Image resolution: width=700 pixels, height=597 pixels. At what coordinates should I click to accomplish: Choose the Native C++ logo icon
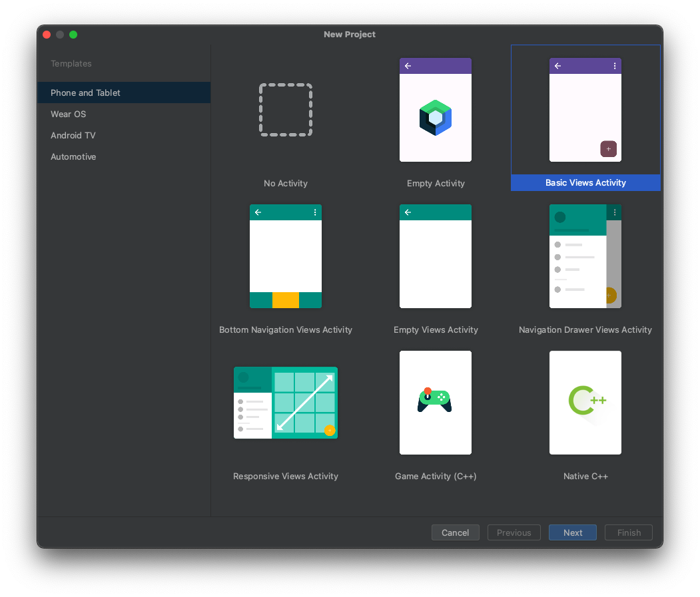tap(587, 400)
